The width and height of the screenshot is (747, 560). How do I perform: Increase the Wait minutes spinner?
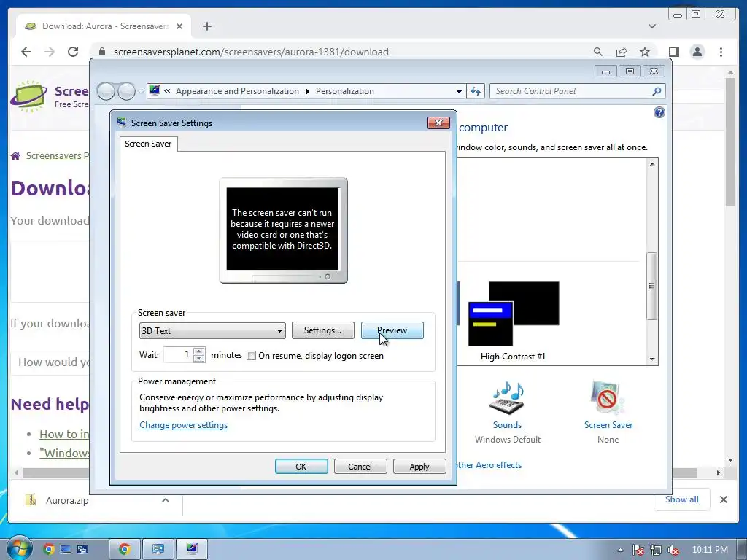coord(199,351)
